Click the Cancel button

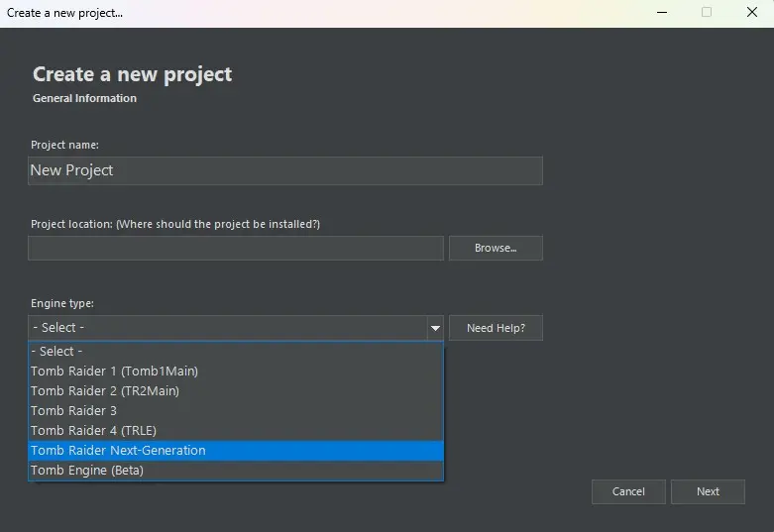628,491
